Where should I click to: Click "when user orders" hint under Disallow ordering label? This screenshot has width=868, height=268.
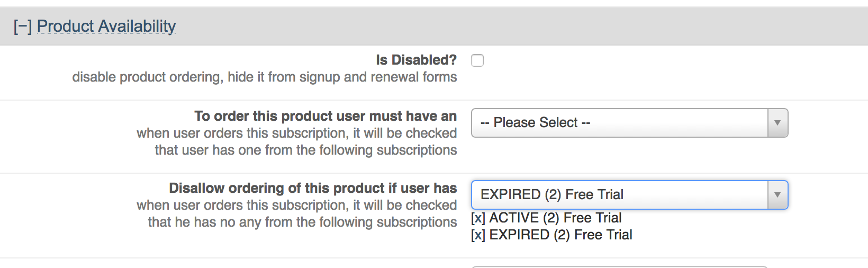pos(296,205)
